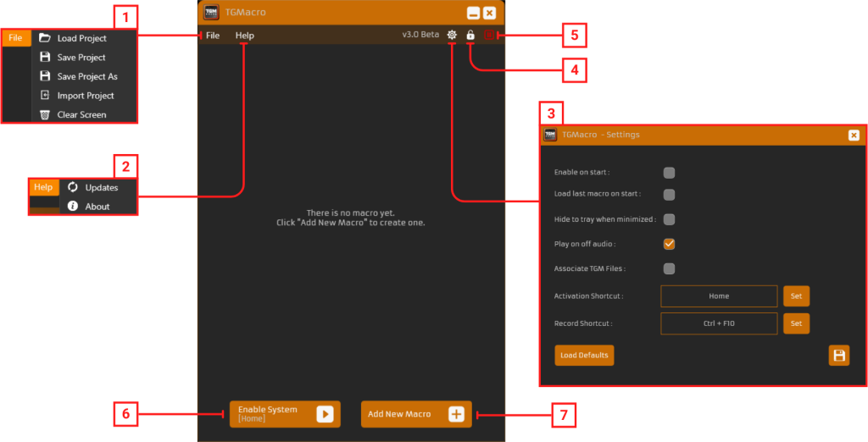Open the Help menu in main window
Image resolution: width=868 pixels, height=442 pixels.
[x=244, y=36]
